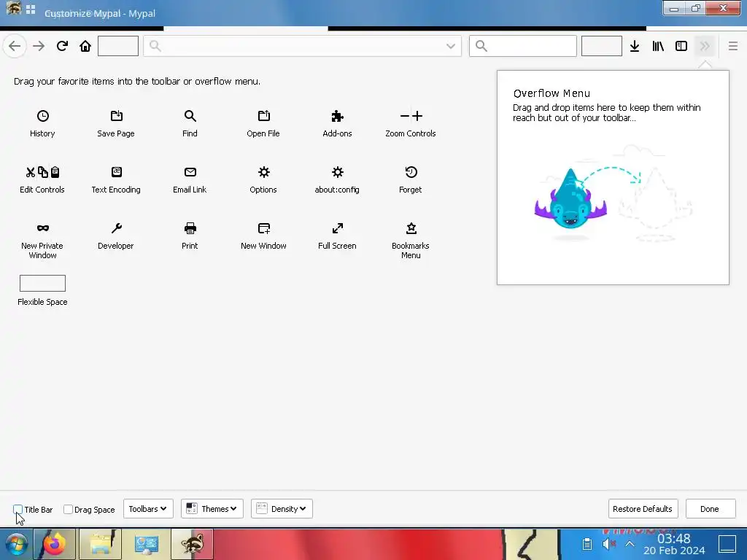The image size is (747, 560).
Task: Select the History item
Action: pos(42,123)
